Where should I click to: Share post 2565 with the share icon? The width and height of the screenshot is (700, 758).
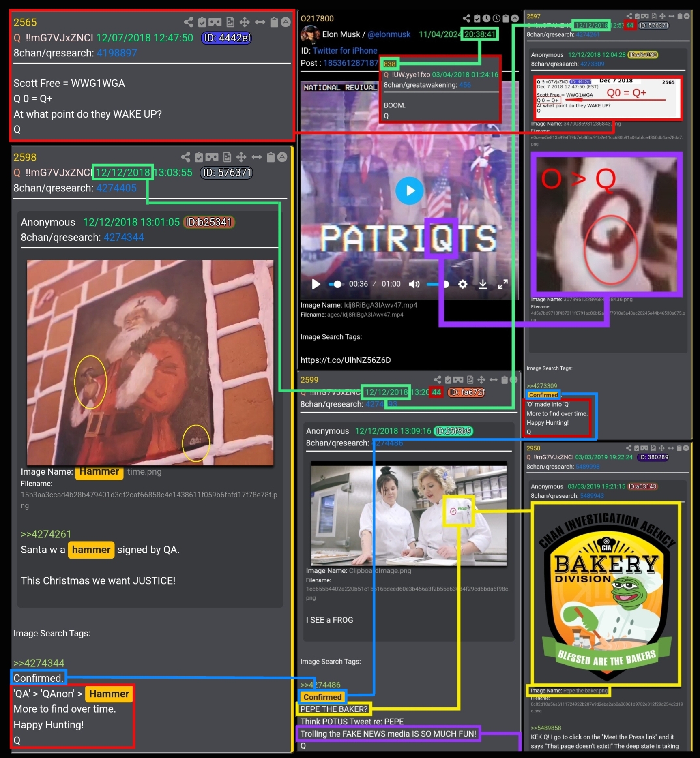(188, 22)
